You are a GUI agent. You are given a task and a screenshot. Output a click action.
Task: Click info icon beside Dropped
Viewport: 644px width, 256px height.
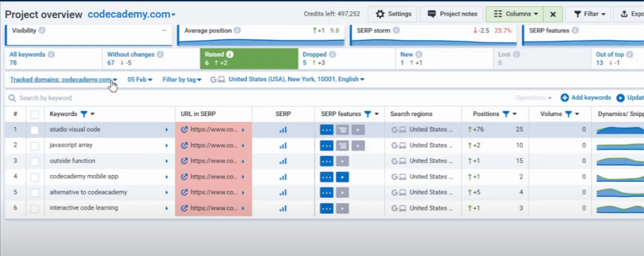[x=332, y=54]
